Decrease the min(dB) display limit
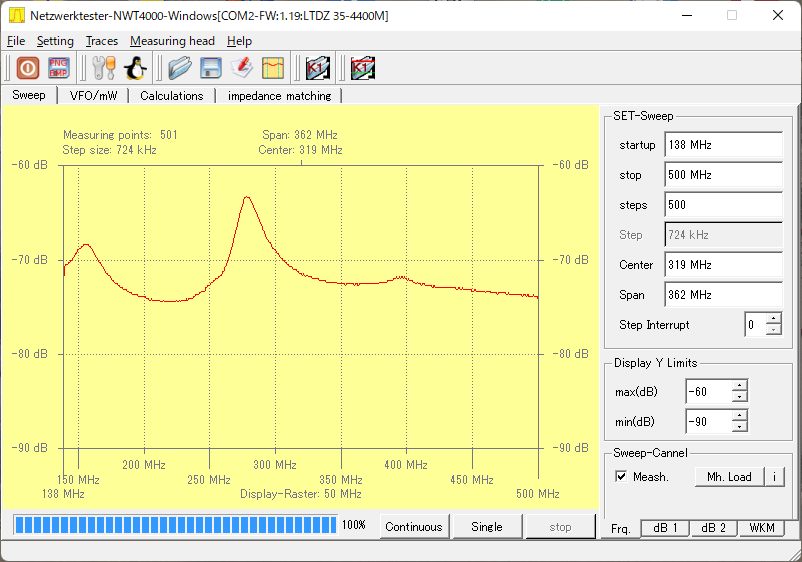Viewport: 802px width, 562px height. click(740, 427)
